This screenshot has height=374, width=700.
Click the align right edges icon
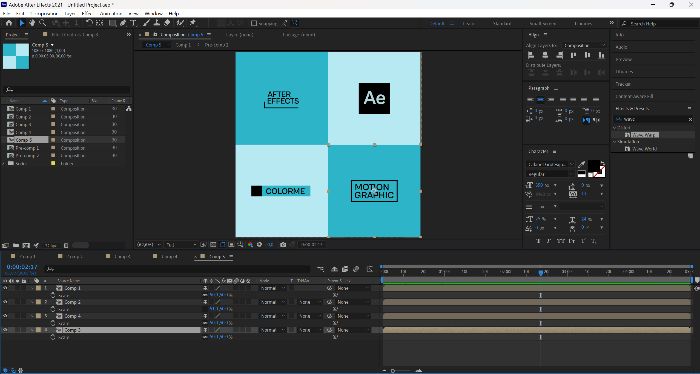pyautogui.click(x=559, y=55)
